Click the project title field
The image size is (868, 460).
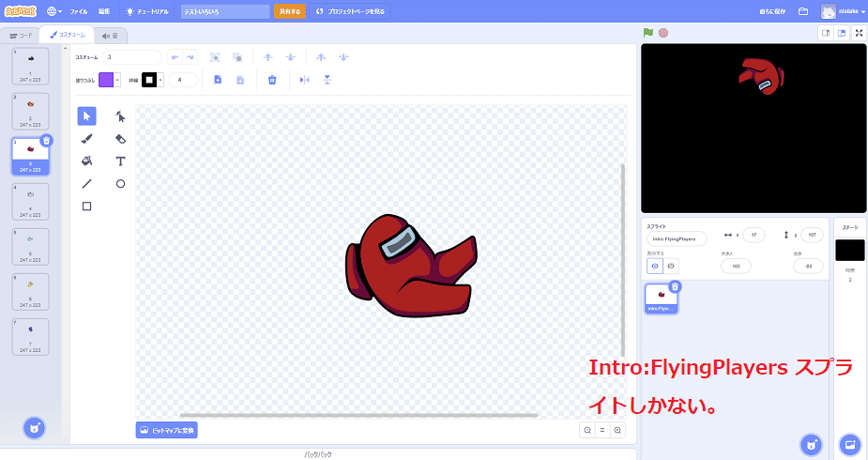point(225,11)
